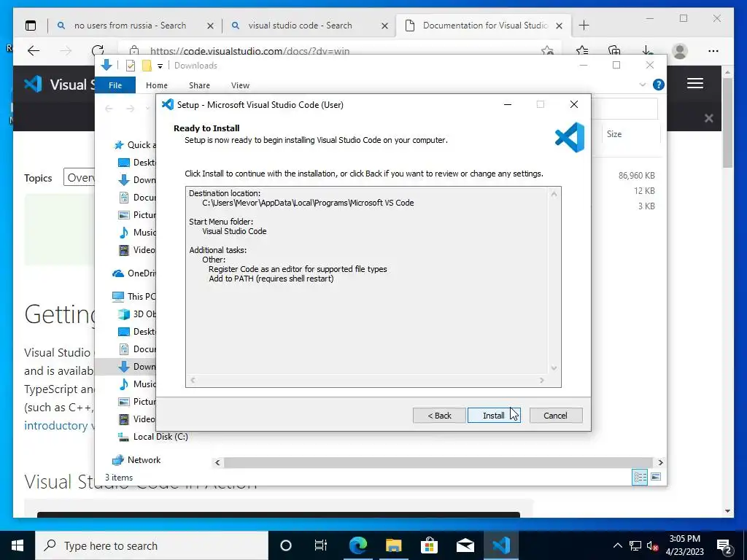747x560 pixels.
Task: Click VS Code setup icon on taskbar
Action: 500,545
